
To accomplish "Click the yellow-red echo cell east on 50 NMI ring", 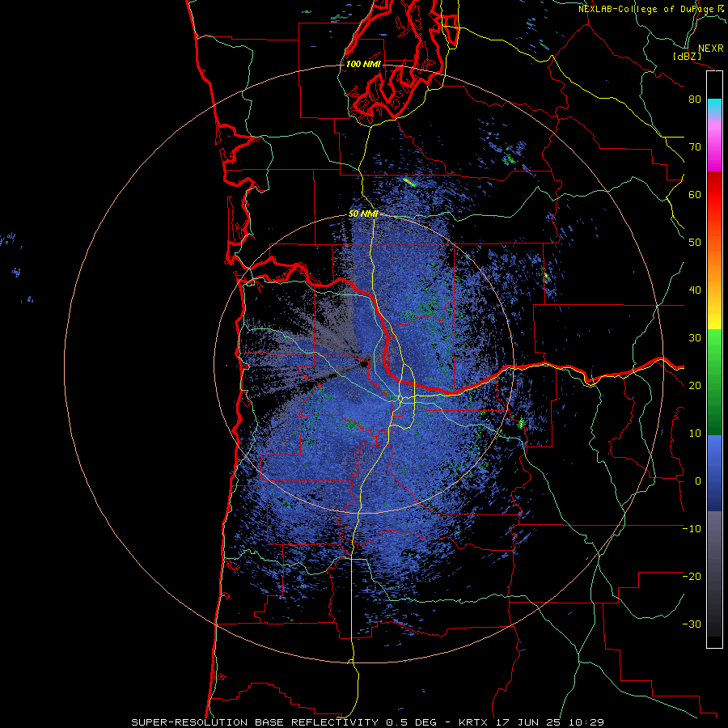I will (520, 423).
